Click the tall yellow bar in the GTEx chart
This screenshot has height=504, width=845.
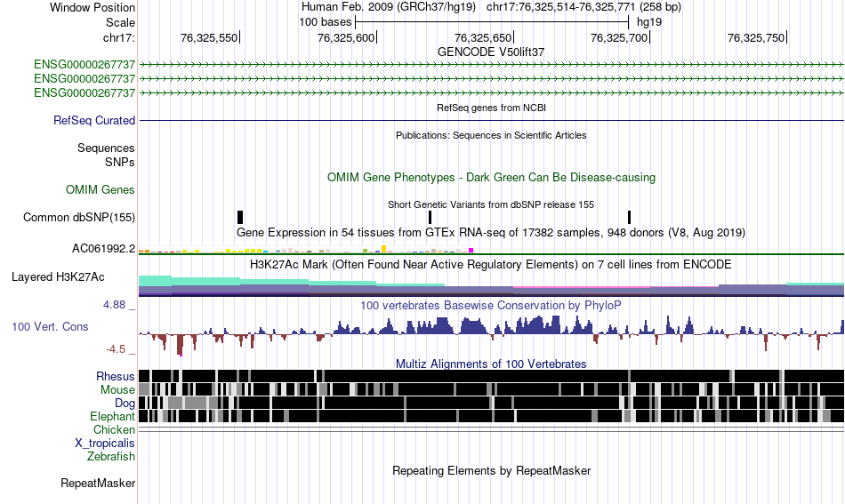[x=383, y=249]
